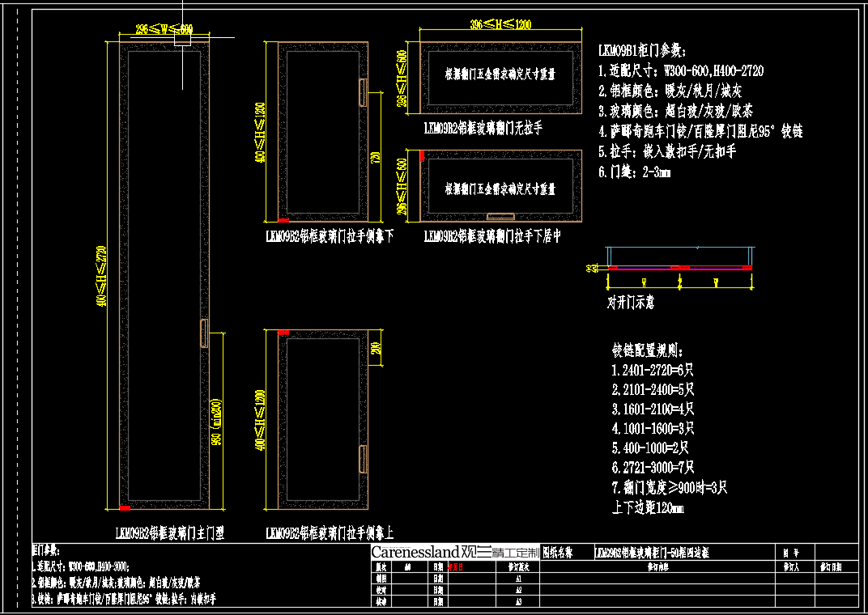Click the bottom-center handle on the flip door

pyautogui.click(x=501, y=216)
